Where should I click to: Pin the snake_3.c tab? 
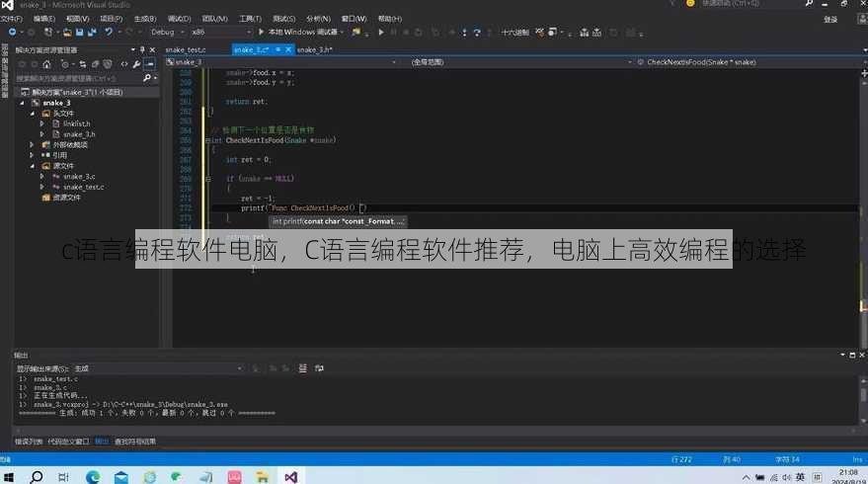pos(277,49)
